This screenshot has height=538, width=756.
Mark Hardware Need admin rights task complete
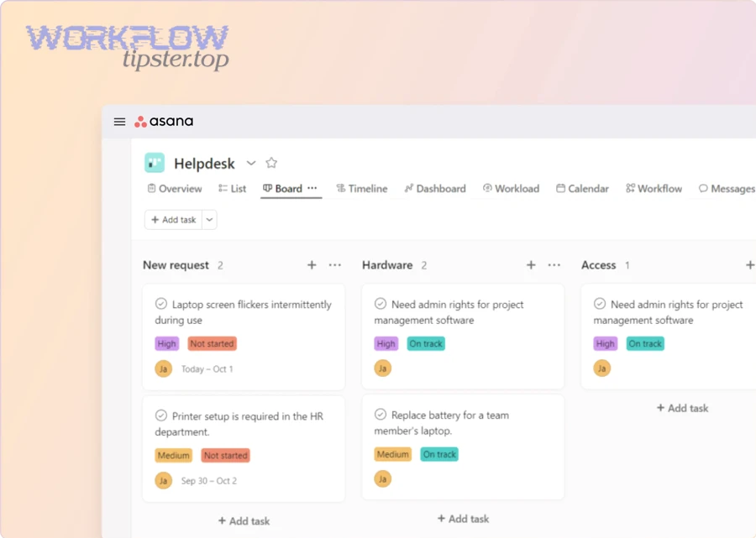(381, 304)
